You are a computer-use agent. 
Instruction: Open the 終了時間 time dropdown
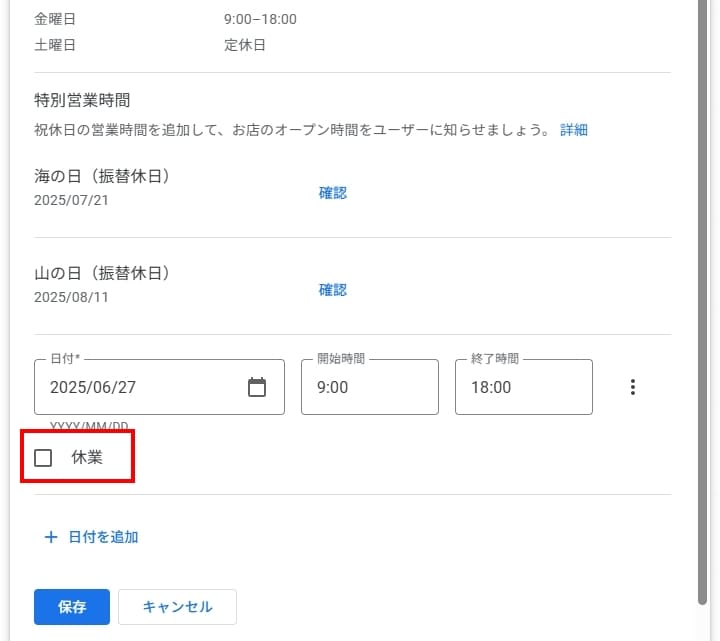pos(523,387)
